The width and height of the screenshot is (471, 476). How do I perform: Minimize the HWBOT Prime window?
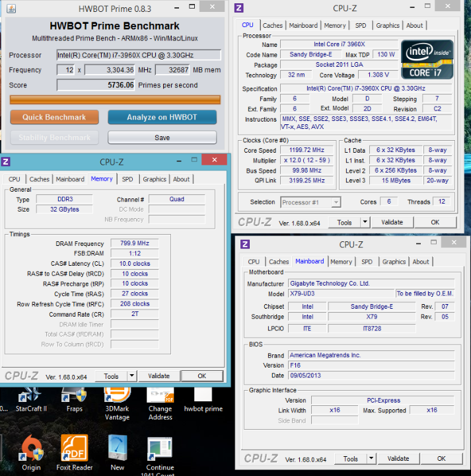(177, 8)
